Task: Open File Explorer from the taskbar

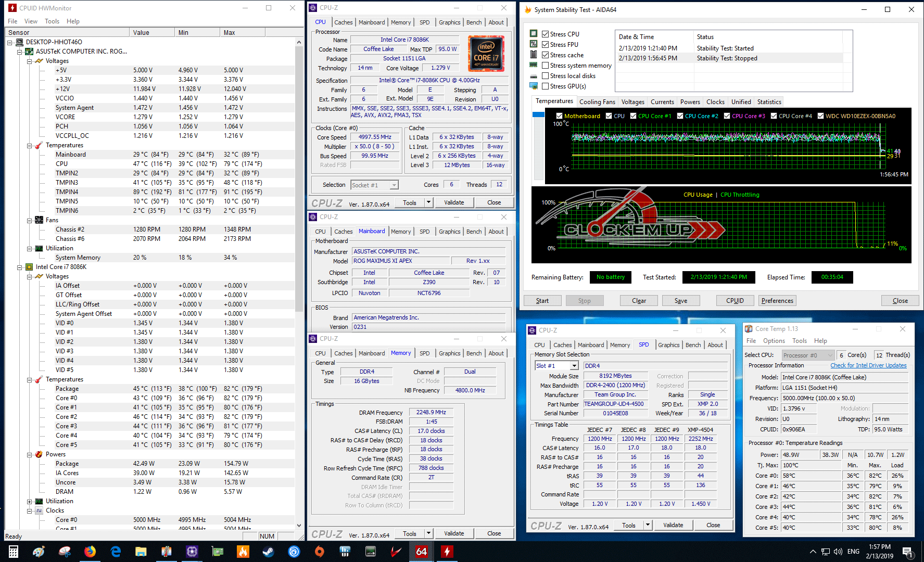Action: pyautogui.click(x=141, y=551)
